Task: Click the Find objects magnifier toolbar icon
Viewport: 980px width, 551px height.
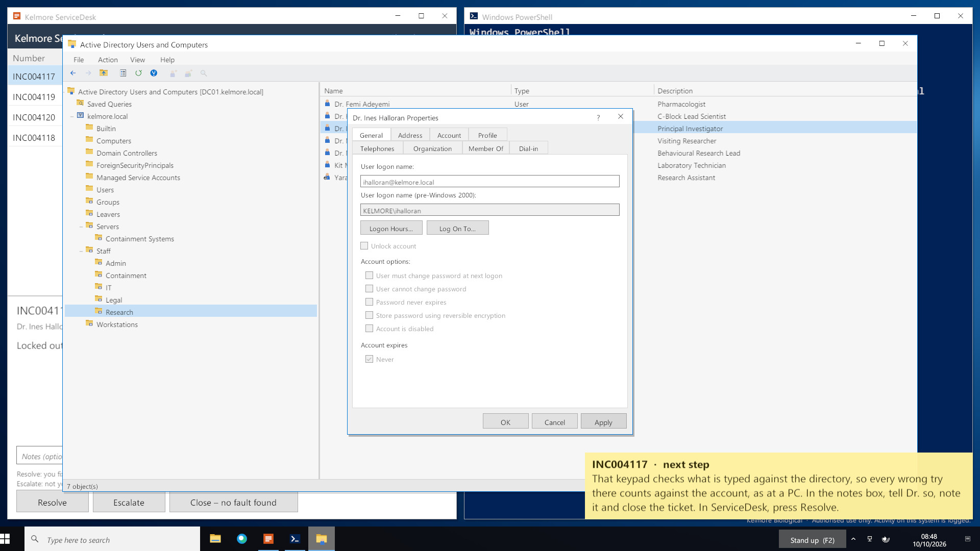Action: 204,73
